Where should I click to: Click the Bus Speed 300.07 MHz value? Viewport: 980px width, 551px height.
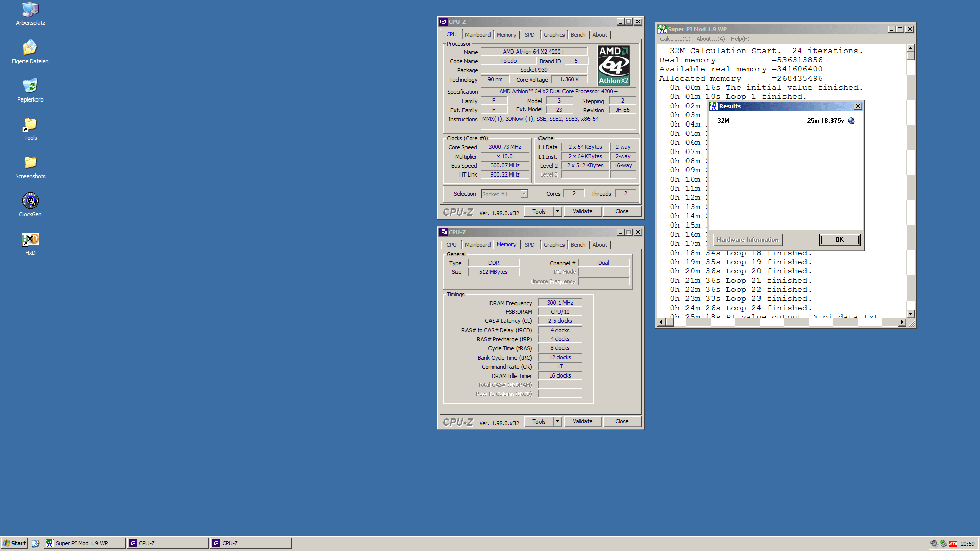click(x=505, y=165)
